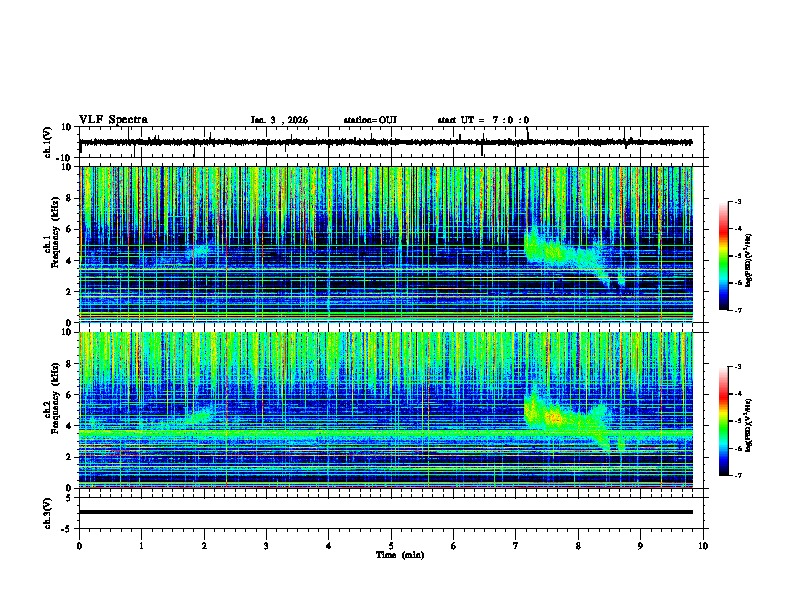792x612 pixels.
Task: Click the 'VLF Spectra' title text
Action: point(113,120)
